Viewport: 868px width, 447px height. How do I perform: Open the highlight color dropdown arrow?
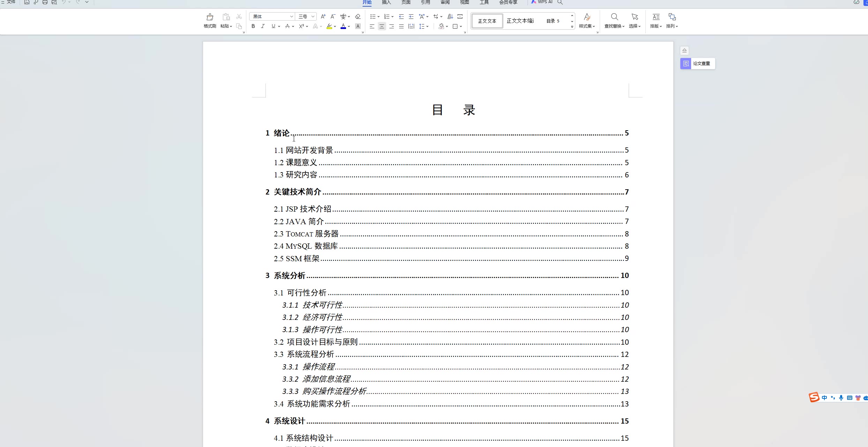click(x=335, y=27)
